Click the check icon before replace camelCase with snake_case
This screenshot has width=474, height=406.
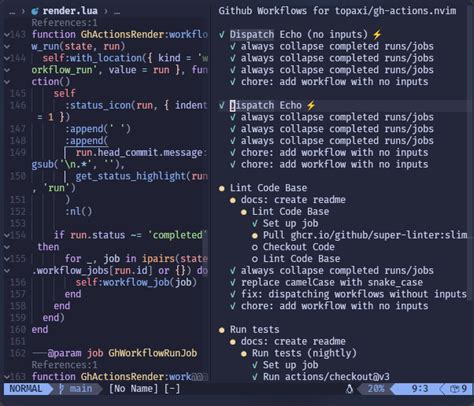pos(233,283)
